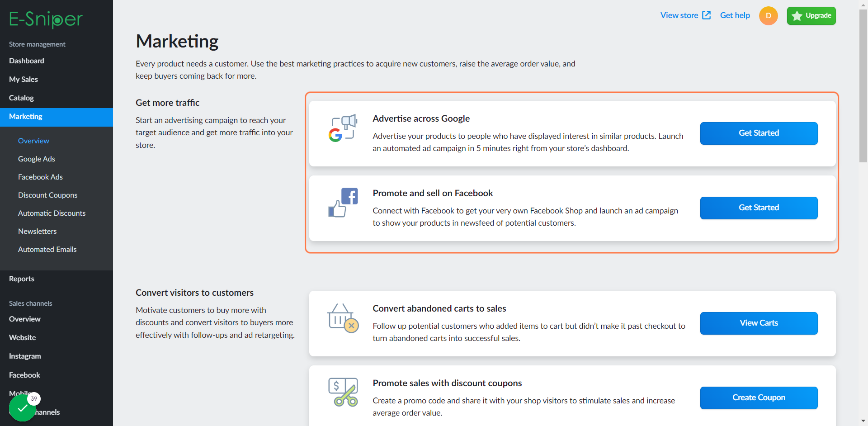Screen dimensions: 868x426
Task: Open Catalog in the sidebar
Action: [x=57, y=98]
